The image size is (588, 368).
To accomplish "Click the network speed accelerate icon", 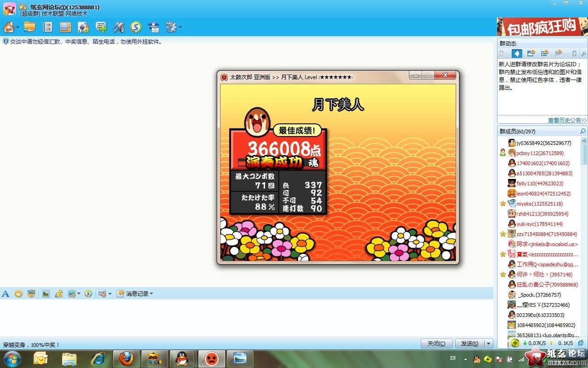I will click(515, 343).
